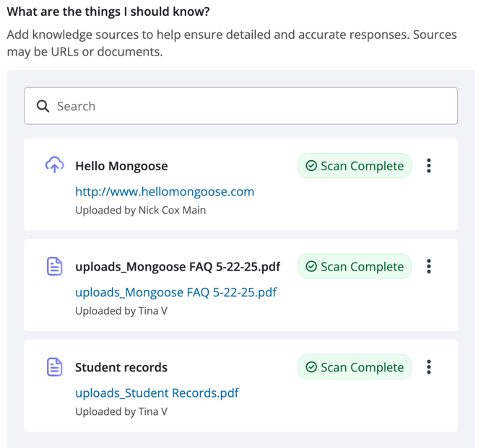Open the three-dot menu for Student records
The height and width of the screenshot is (448, 481).
pos(429,366)
